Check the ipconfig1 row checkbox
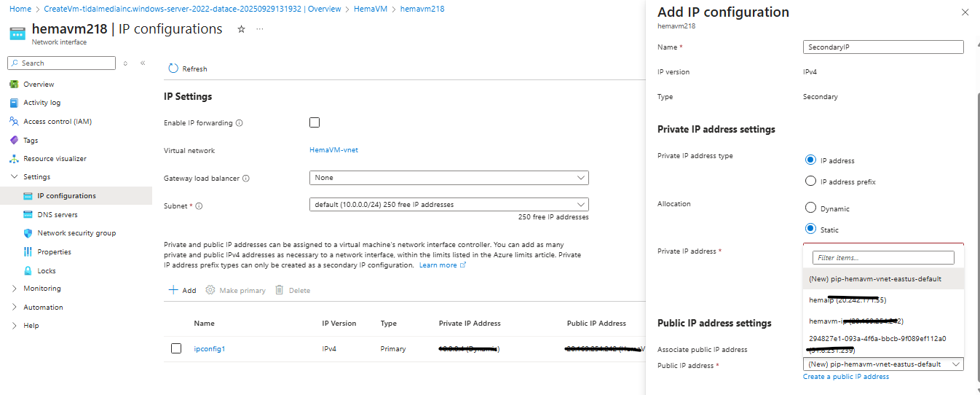Screen dimensions: 980x395 point(176,348)
